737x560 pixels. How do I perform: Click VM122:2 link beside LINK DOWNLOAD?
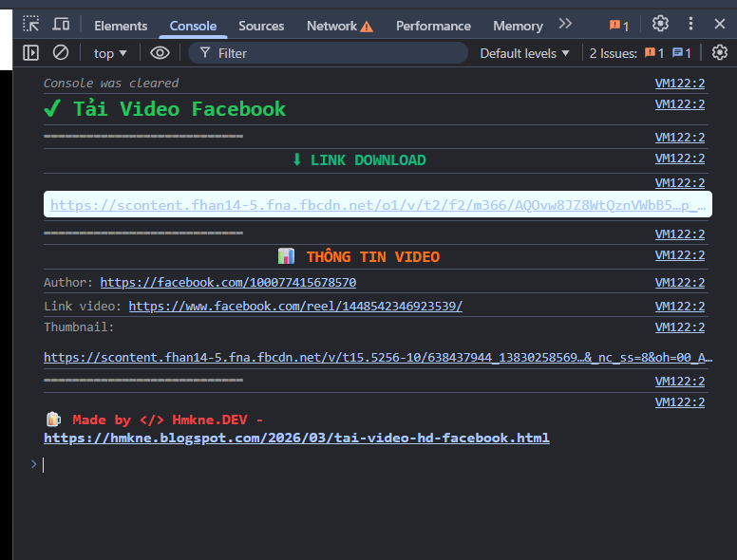point(680,159)
